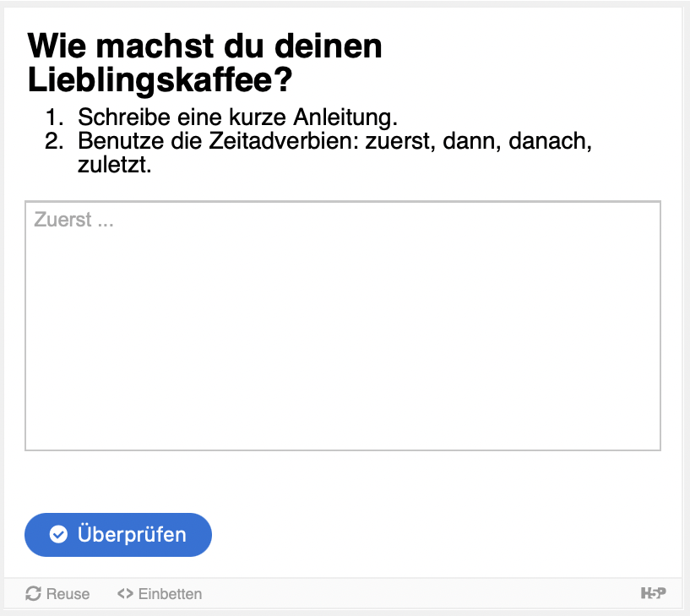Click the word "zuletzt." in instructions
This screenshot has width=690, height=616.
(x=115, y=165)
